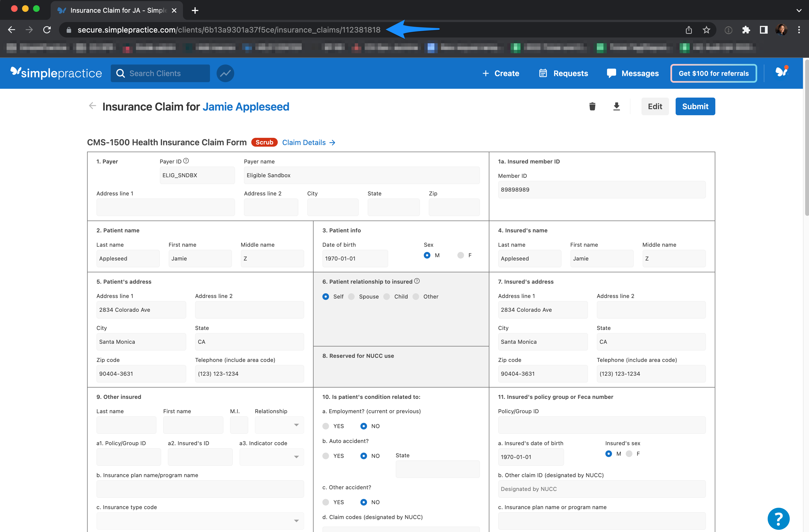Open the Relationship dropdown in Other insured

pos(279,425)
